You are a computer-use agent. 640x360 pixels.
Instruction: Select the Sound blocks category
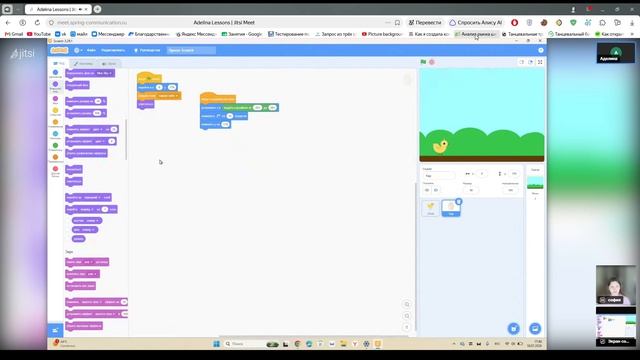tap(56, 100)
